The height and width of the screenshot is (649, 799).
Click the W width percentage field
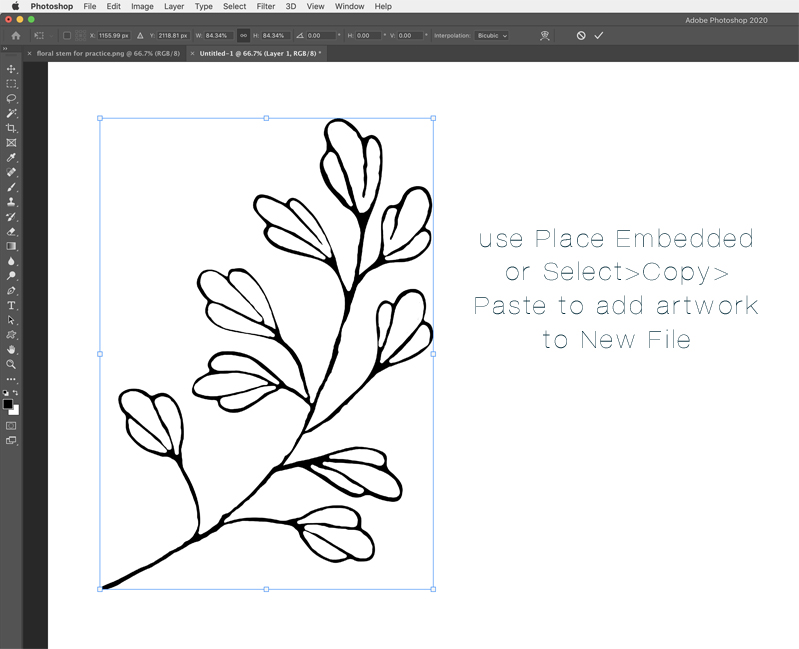219,35
